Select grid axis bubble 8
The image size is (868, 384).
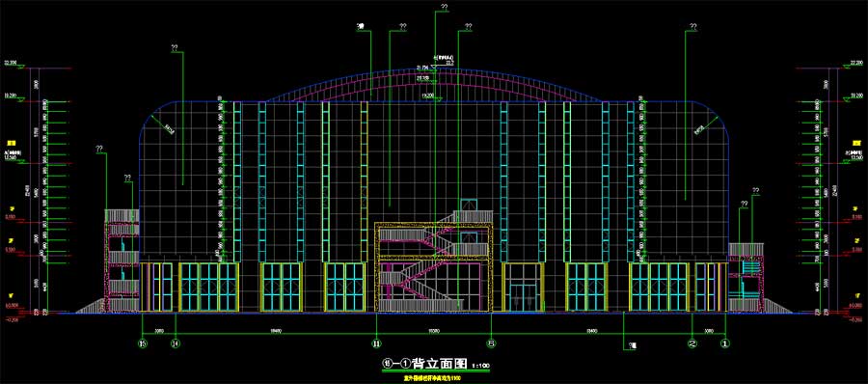(492, 343)
